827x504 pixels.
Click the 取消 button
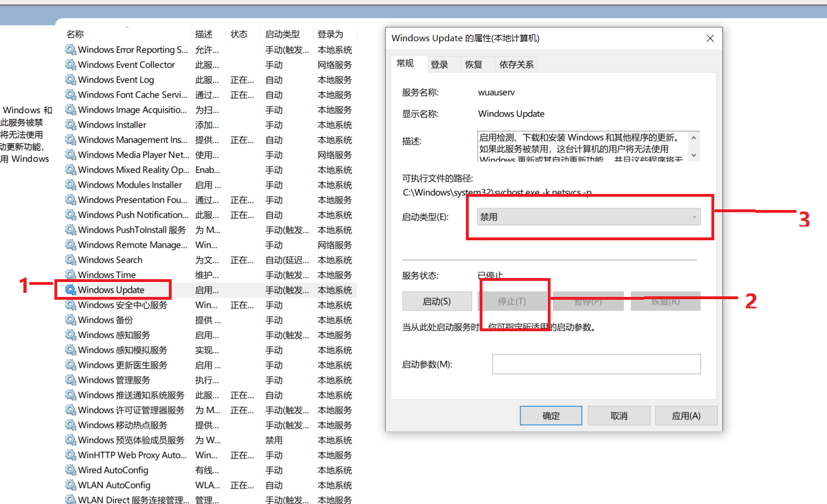[619, 416]
